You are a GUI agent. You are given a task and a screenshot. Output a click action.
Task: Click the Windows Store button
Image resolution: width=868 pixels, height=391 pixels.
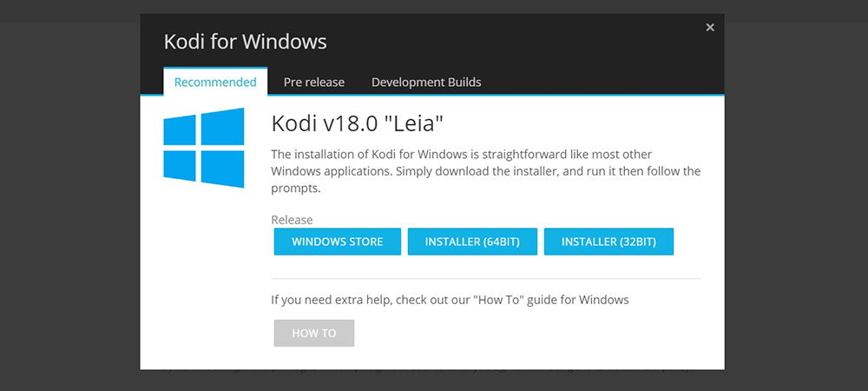[337, 242]
